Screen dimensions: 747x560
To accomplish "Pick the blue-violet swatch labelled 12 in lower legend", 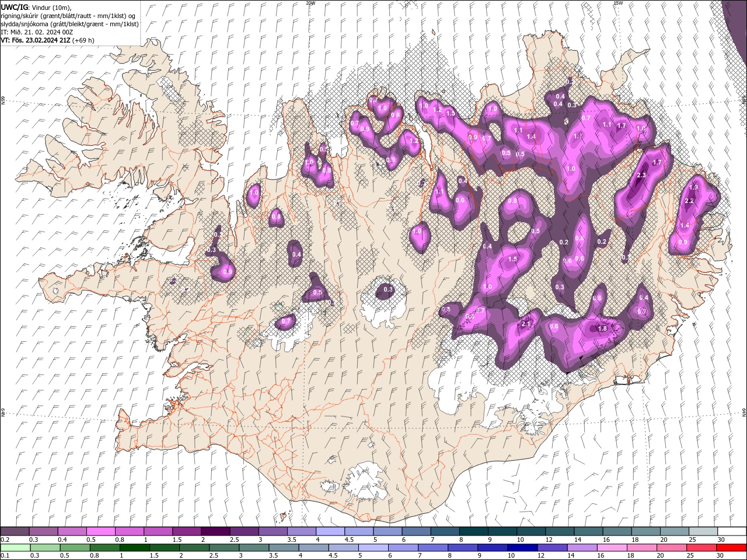I will 551,548.
